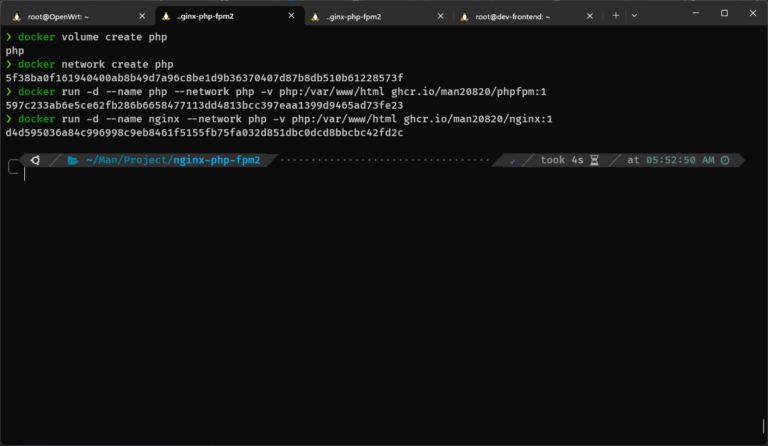Select the active ..ginx-php-fpm2 tab
This screenshot has width=768, height=446.
pos(229,16)
